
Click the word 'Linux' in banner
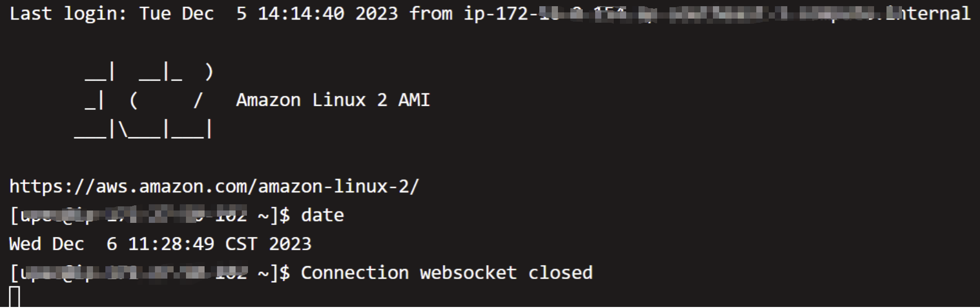[338, 100]
